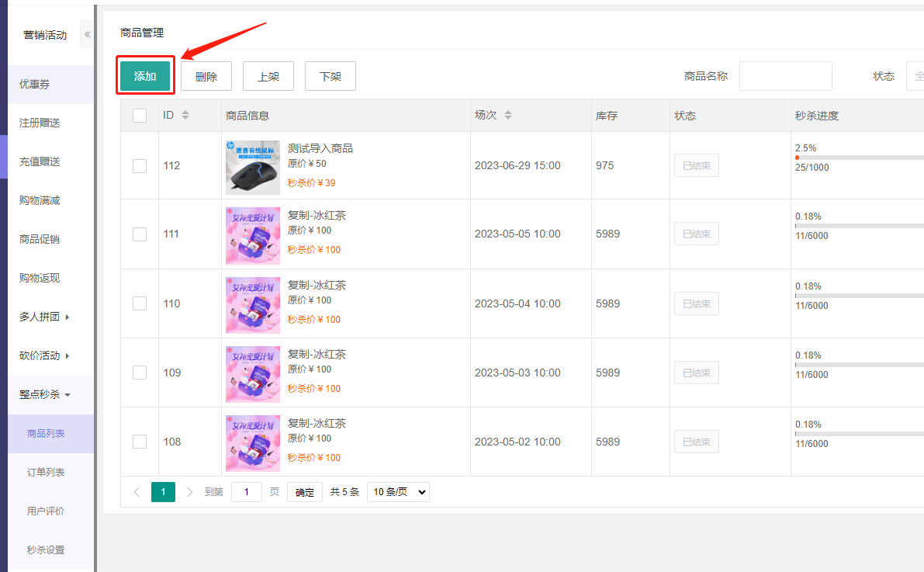Sort table by ID column arrows
The width and height of the screenshot is (924, 572).
pos(185,116)
